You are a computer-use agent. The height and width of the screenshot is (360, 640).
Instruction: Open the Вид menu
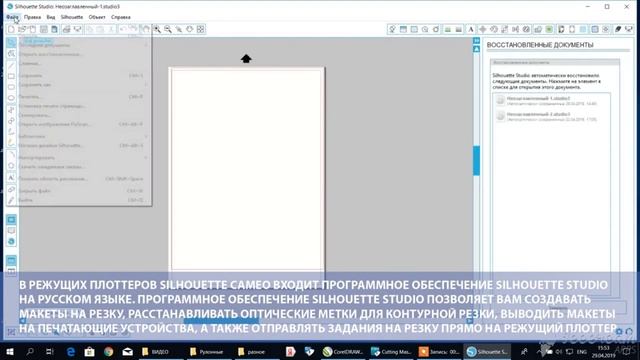(x=51, y=17)
